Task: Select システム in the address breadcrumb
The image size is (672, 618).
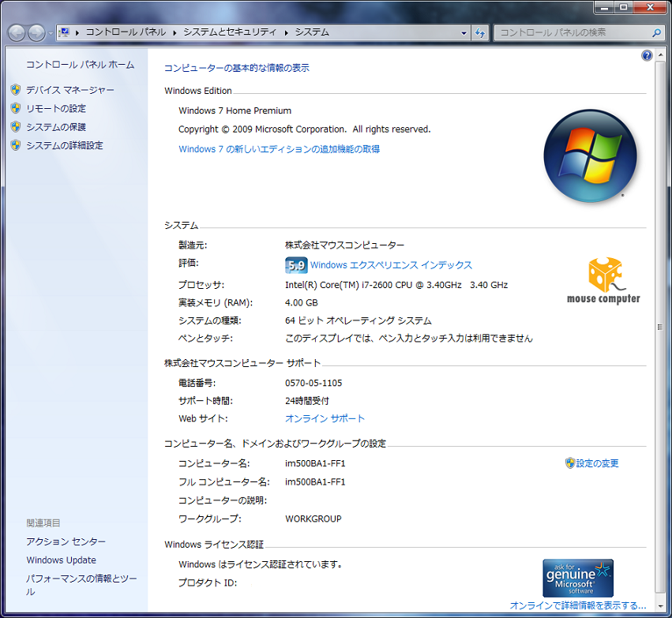Action: [312, 32]
